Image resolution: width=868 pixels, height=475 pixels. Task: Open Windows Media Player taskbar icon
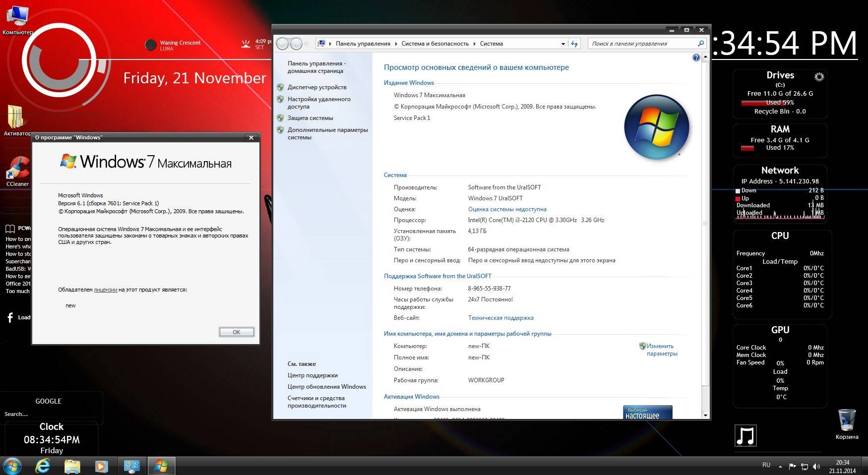[x=101, y=466]
